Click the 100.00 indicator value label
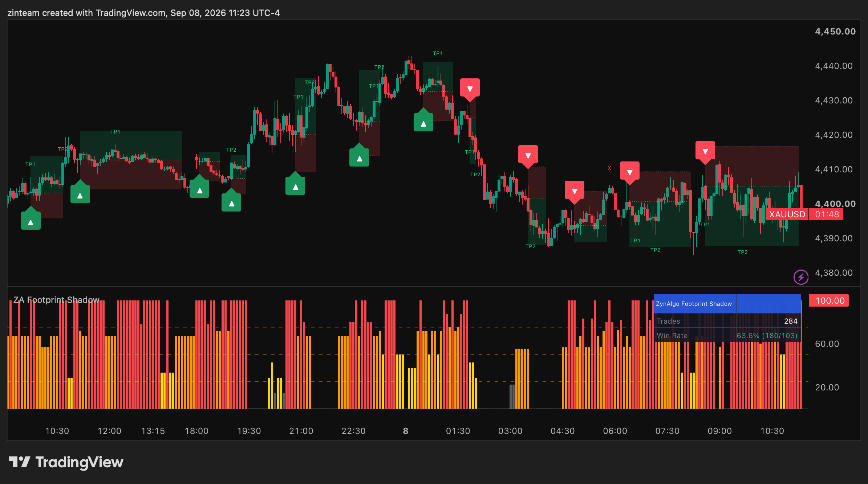 pos(830,301)
